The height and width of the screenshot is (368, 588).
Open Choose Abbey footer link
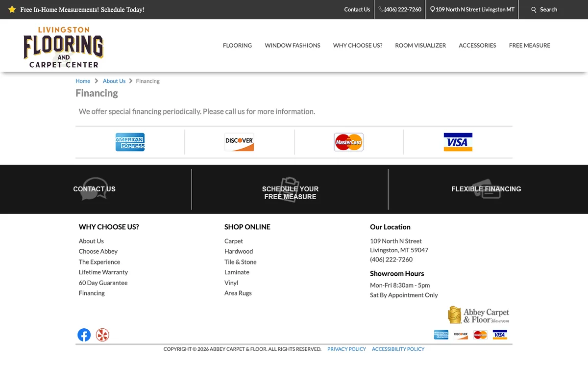(98, 251)
